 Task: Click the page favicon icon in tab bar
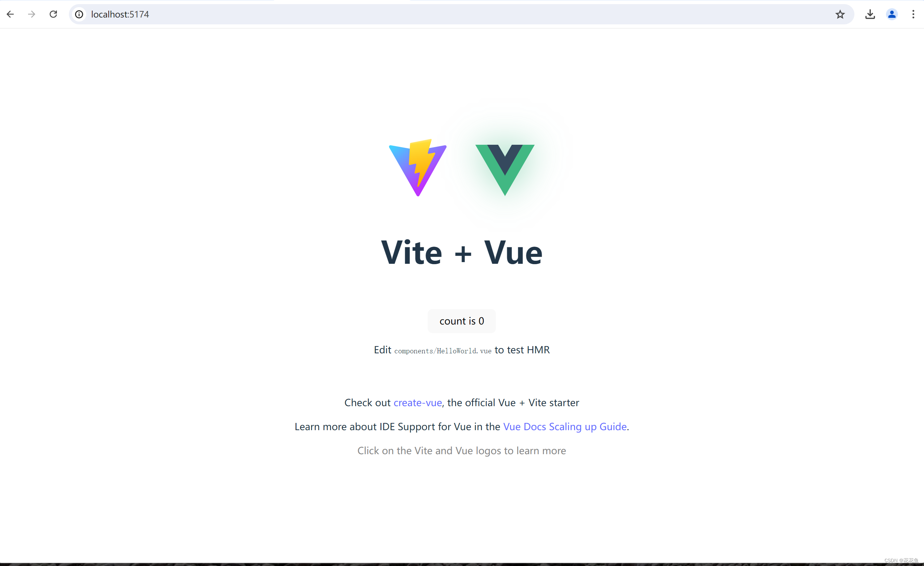pos(78,14)
